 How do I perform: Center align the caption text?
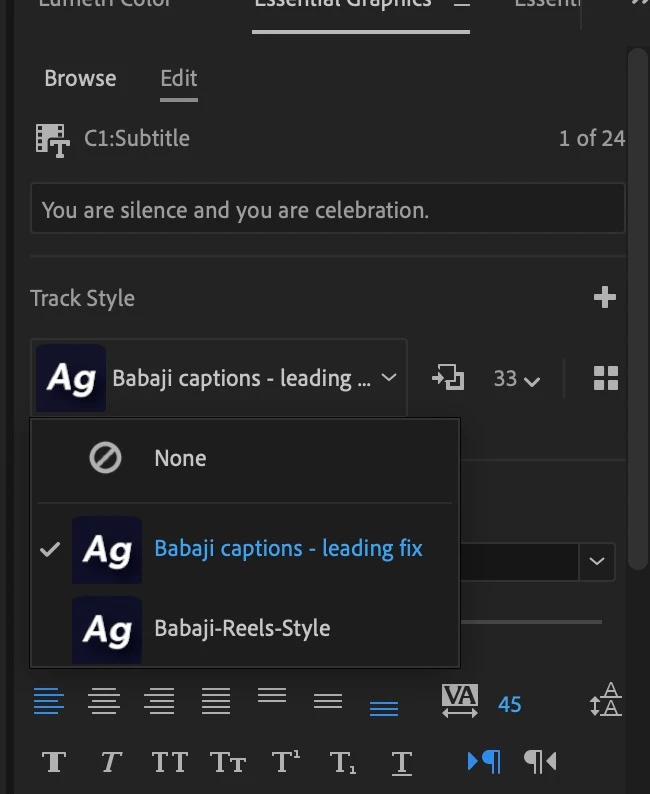click(104, 702)
